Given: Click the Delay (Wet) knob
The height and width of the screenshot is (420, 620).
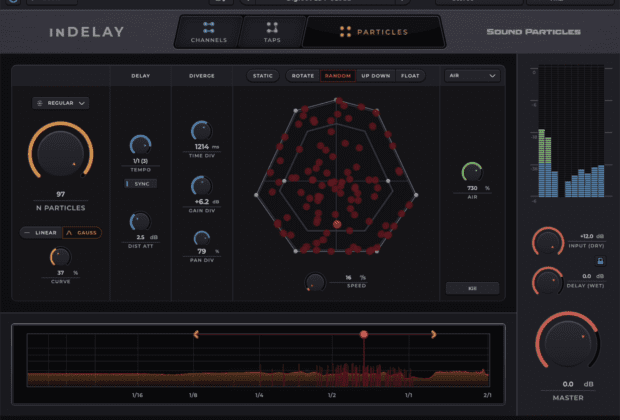Looking at the screenshot, I should 548,281.
